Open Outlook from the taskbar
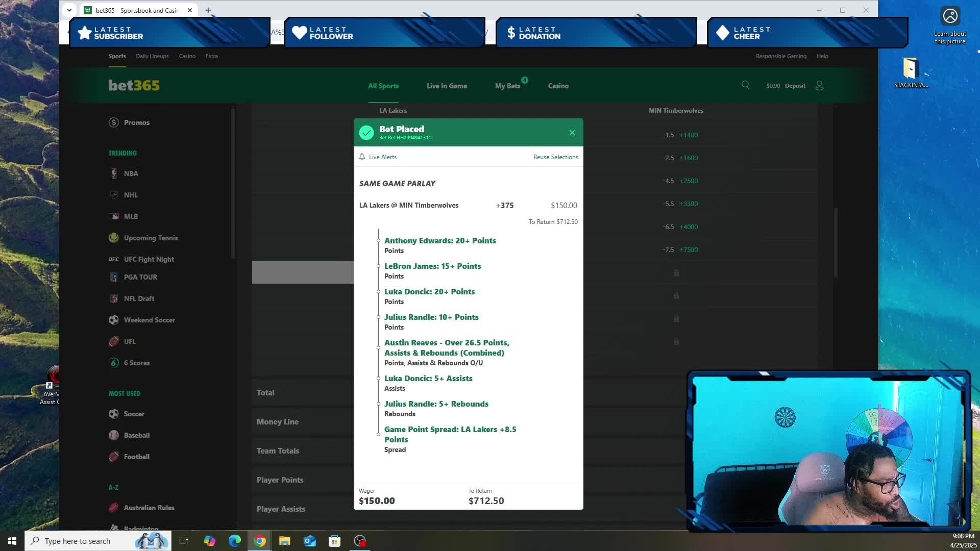 coord(310,541)
